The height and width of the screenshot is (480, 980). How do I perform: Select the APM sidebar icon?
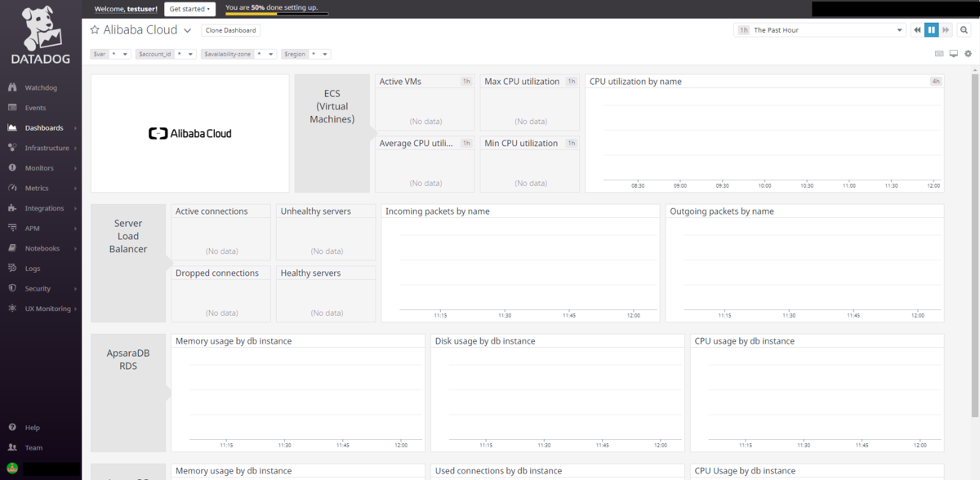(x=12, y=229)
